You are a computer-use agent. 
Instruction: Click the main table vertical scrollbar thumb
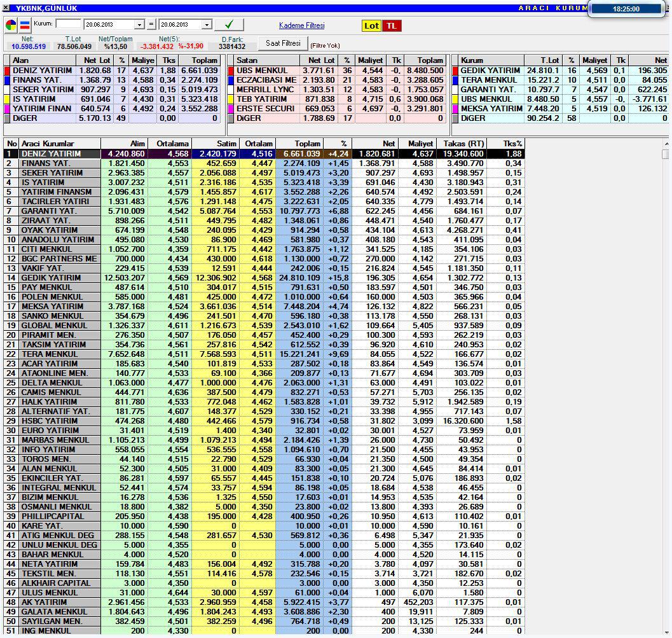(x=665, y=155)
